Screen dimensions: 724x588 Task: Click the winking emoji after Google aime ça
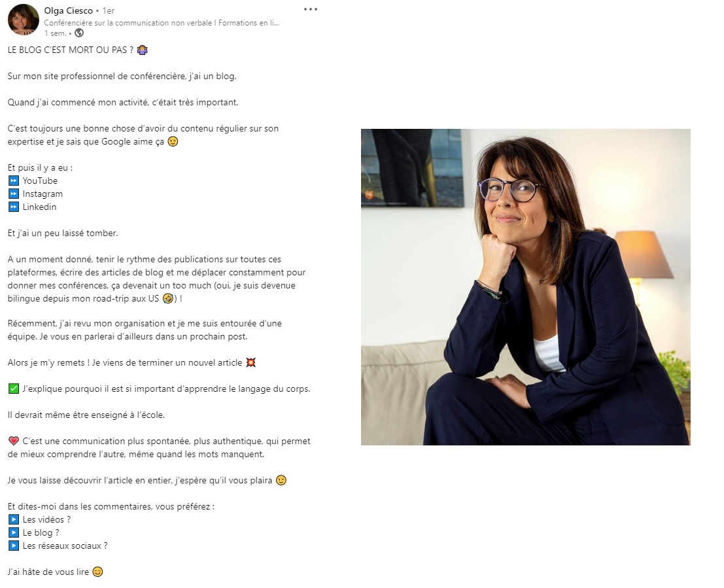173,142
